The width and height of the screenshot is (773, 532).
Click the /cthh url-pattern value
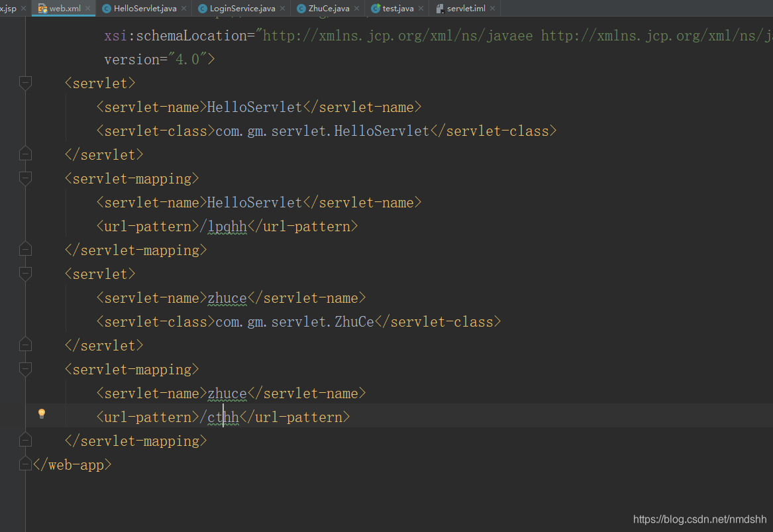tap(219, 417)
